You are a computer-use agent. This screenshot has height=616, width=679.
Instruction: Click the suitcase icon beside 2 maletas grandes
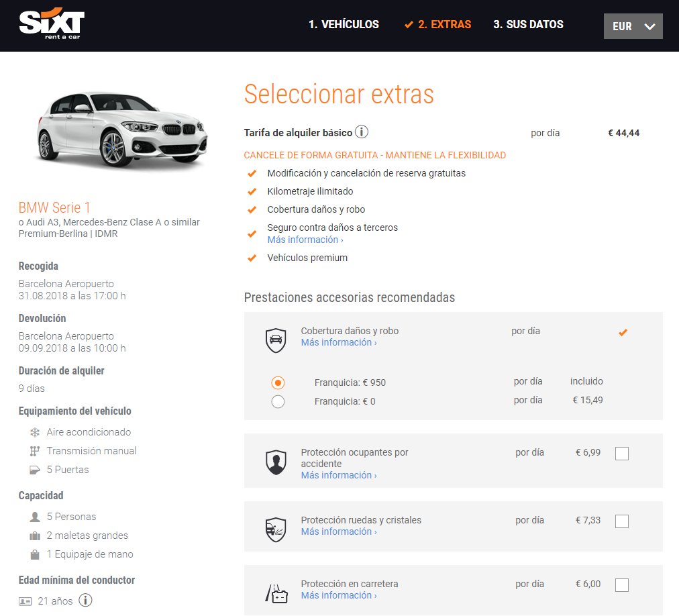35,536
